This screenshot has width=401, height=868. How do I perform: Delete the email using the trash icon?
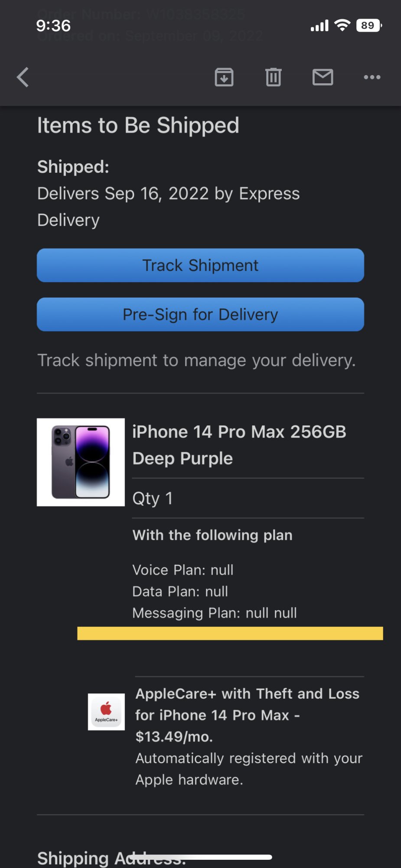[274, 77]
